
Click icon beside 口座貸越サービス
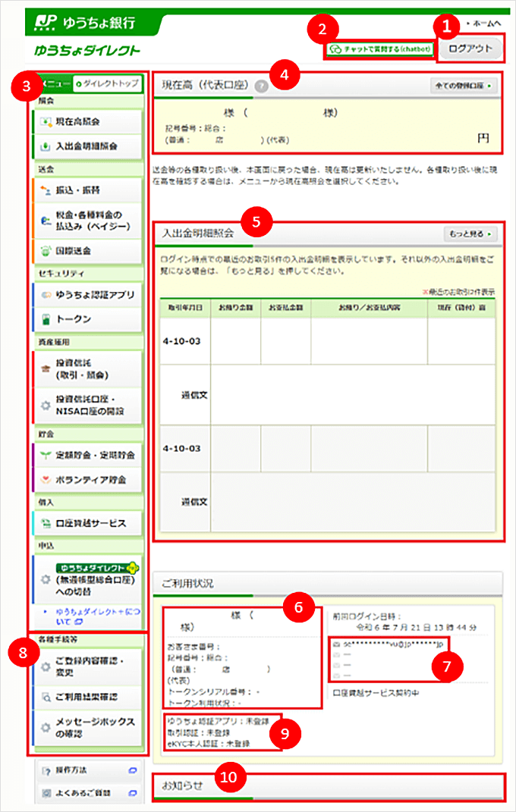click(46, 523)
